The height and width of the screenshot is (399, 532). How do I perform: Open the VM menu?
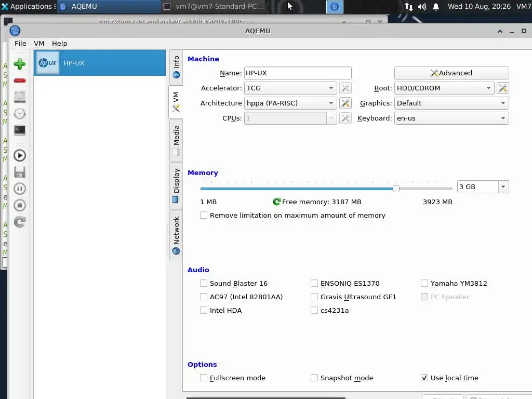(x=39, y=44)
